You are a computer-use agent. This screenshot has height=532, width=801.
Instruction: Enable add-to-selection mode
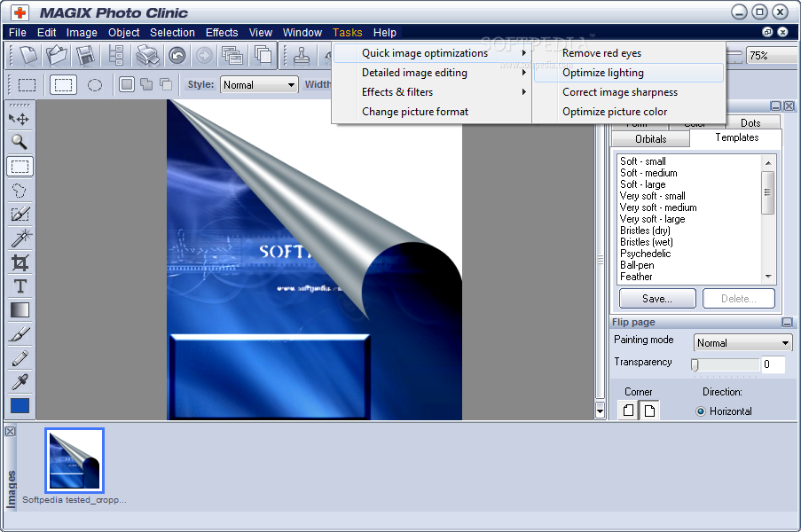point(146,84)
